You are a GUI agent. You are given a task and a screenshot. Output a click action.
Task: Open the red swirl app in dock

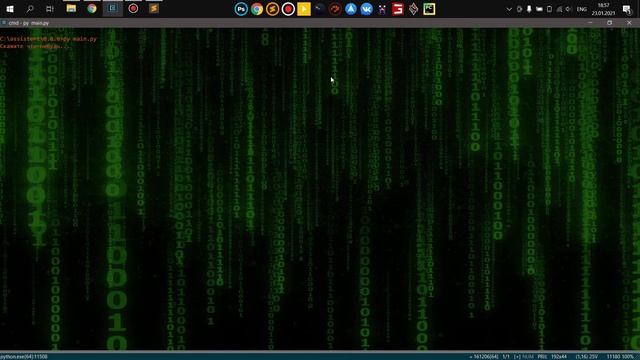point(335,9)
